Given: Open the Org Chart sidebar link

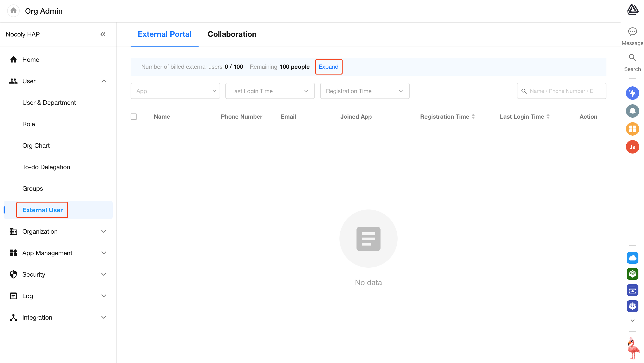Looking at the screenshot, I should pyautogui.click(x=36, y=146).
